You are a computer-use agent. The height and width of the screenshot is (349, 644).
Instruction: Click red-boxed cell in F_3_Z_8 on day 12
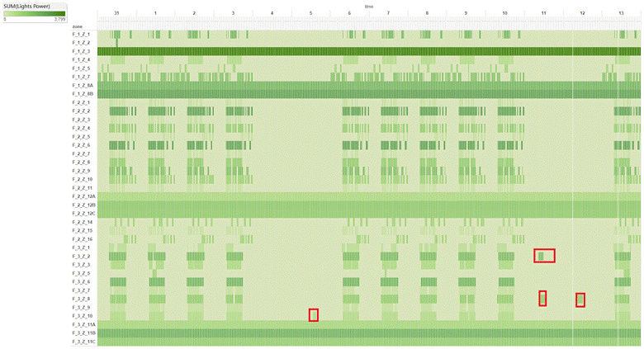click(x=580, y=299)
